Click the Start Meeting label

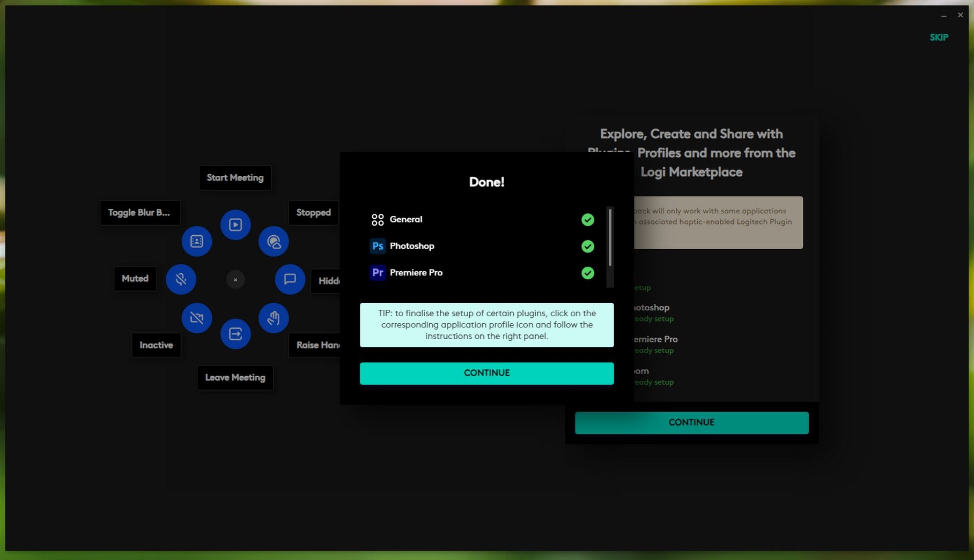235,178
